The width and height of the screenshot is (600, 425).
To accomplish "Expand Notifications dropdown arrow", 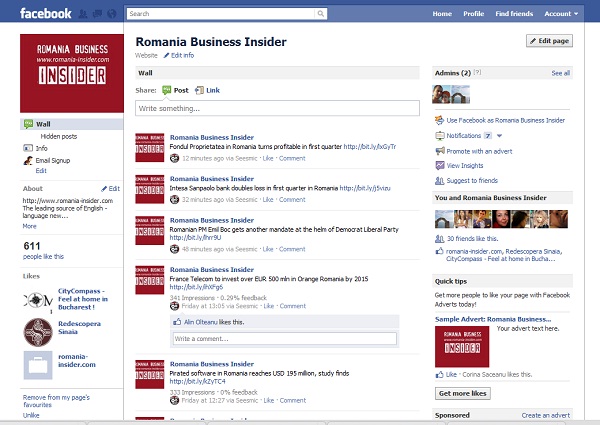I will [499, 135].
